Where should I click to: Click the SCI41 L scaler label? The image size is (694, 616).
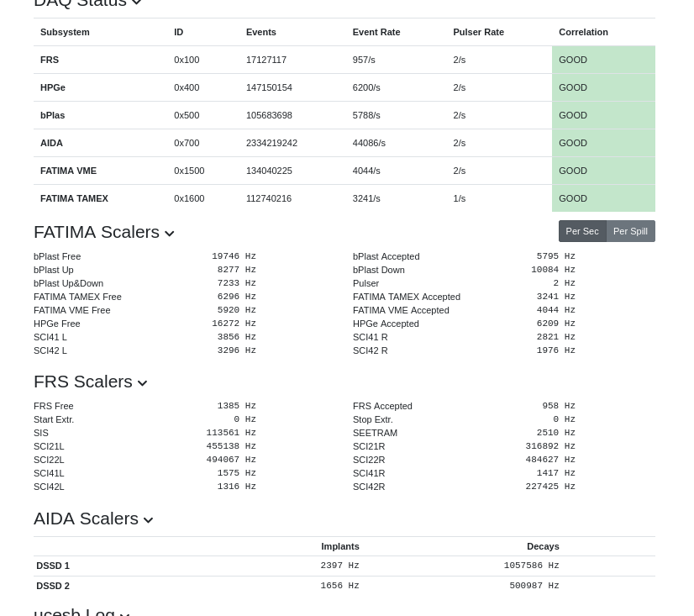pyautogui.click(x=50, y=337)
